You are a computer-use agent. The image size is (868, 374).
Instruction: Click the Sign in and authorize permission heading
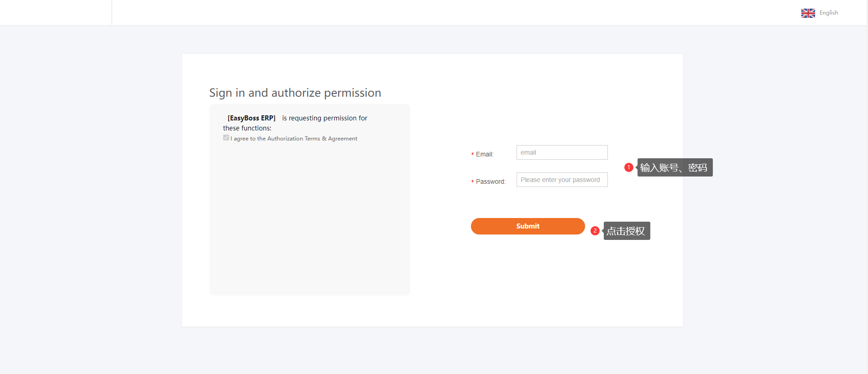pyautogui.click(x=295, y=93)
